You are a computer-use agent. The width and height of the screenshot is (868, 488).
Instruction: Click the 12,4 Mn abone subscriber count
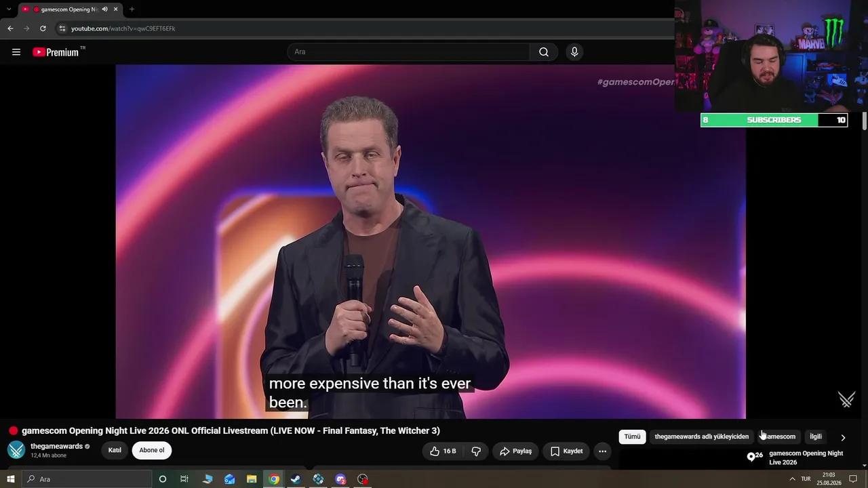(48, 455)
